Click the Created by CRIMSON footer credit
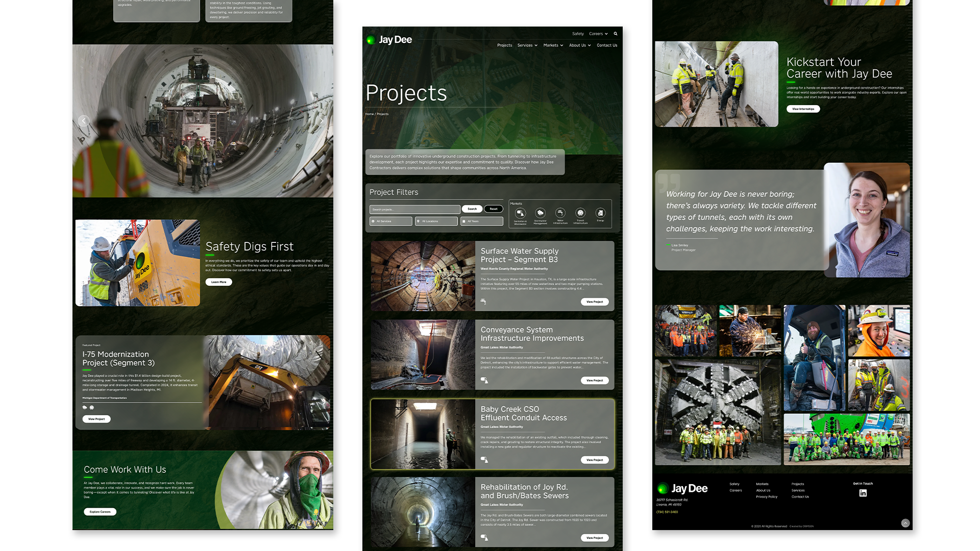980x551 pixels. point(801,526)
